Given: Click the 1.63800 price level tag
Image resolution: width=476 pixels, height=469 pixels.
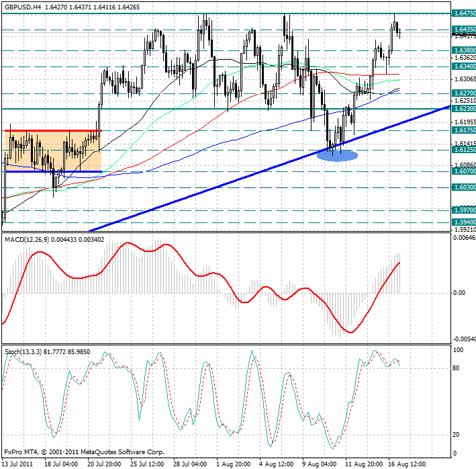Looking at the screenshot, I should [463, 50].
